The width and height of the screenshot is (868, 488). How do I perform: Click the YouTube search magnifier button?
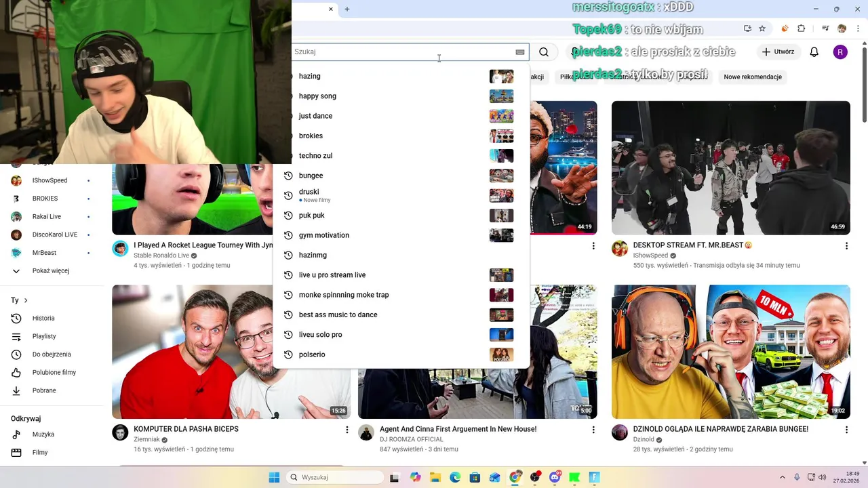(544, 52)
